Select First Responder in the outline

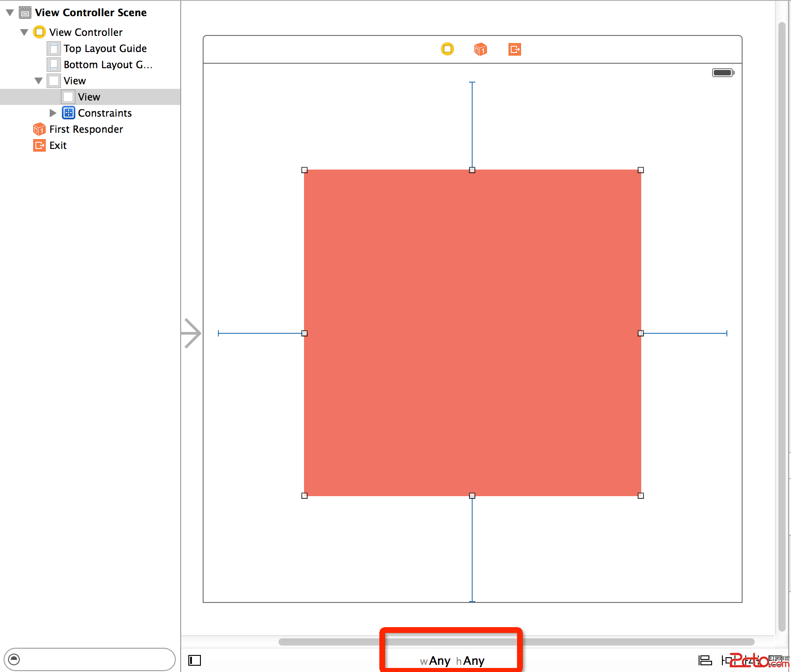click(86, 129)
